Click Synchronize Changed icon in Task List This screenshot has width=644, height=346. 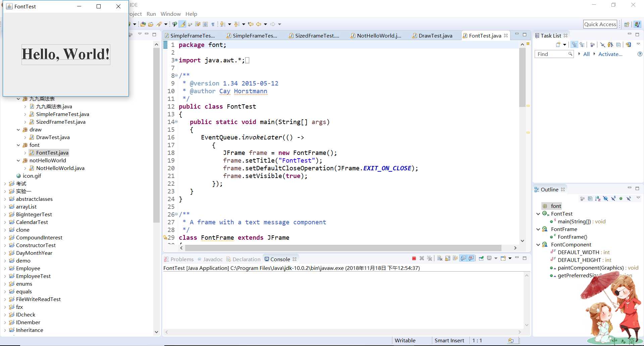[x=628, y=45]
